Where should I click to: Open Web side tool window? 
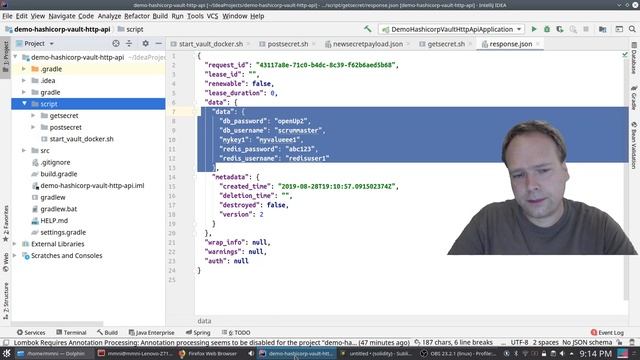click(x=6, y=262)
